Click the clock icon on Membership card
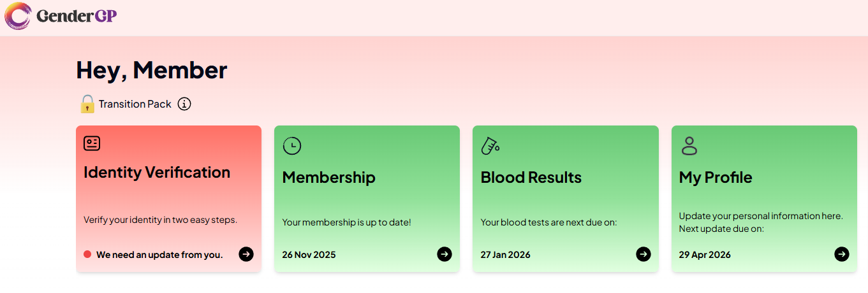Screen dimensions: 868x293 [291, 146]
